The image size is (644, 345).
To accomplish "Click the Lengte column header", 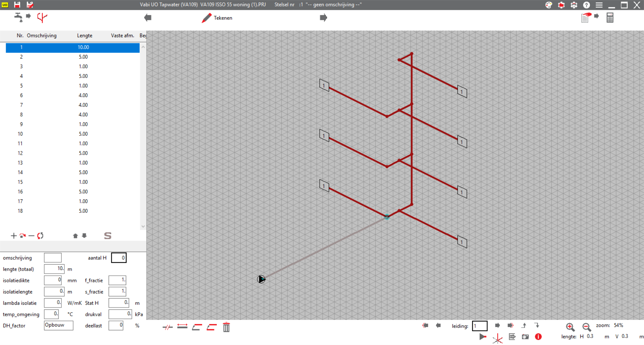I will (x=85, y=36).
